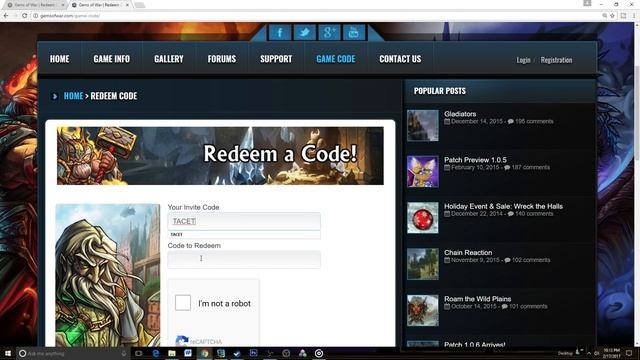640x360 pixels.
Task: Click the Redeem a Code banner image
Action: (220, 156)
